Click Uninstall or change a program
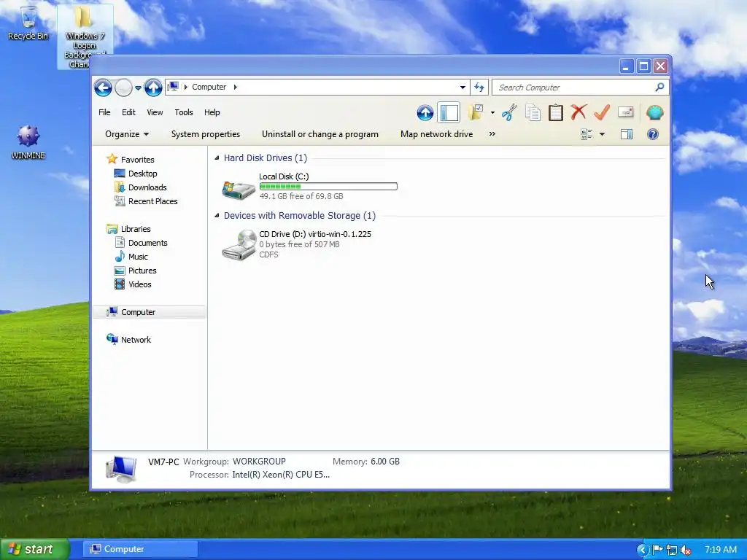This screenshot has width=747, height=560. [x=320, y=134]
